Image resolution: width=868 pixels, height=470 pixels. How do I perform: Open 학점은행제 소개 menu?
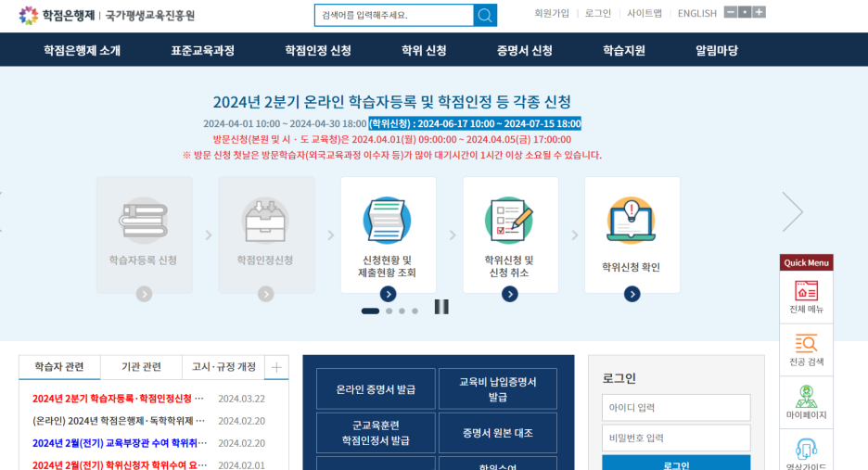[x=82, y=50]
